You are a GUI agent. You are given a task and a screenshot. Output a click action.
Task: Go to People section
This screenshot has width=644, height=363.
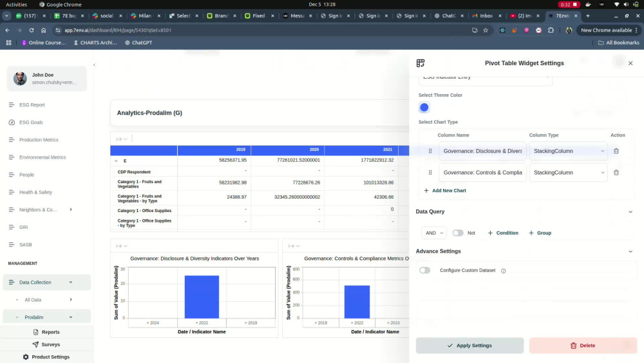click(x=26, y=175)
